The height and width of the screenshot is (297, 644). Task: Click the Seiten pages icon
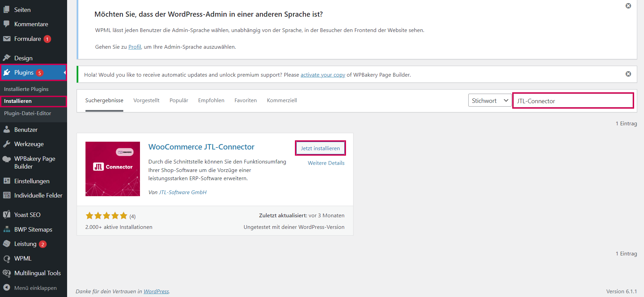coord(6,10)
